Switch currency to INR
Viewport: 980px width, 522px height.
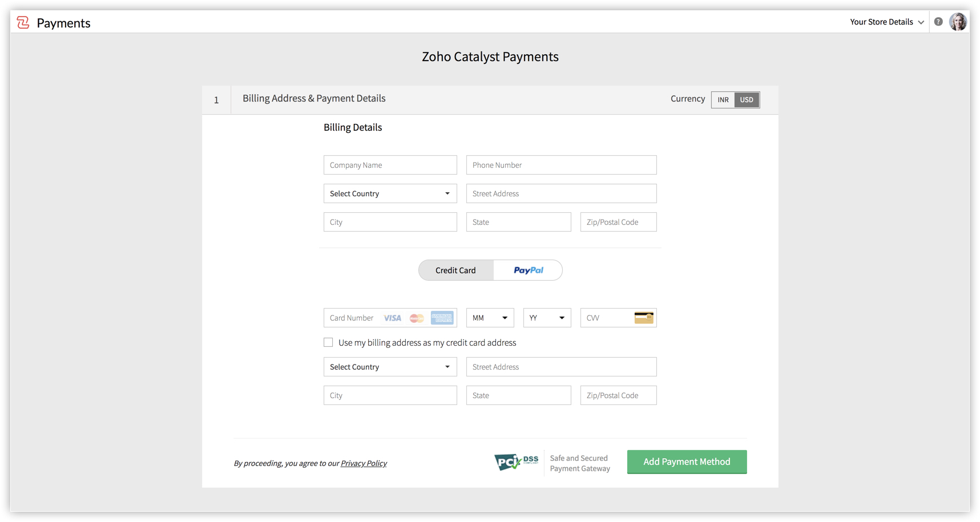coord(723,100)
